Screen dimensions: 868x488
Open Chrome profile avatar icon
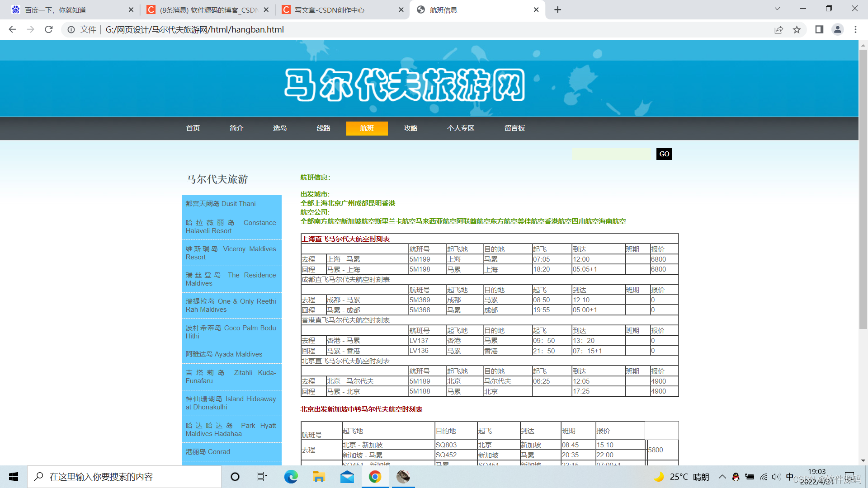click(x=837, y=29)
